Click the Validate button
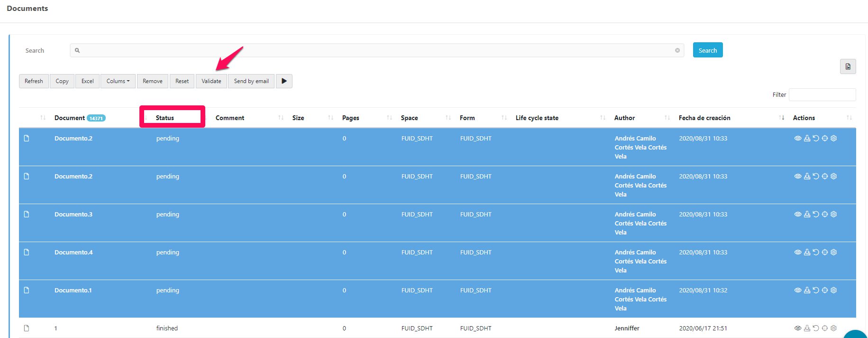 (x=211, y=81)
